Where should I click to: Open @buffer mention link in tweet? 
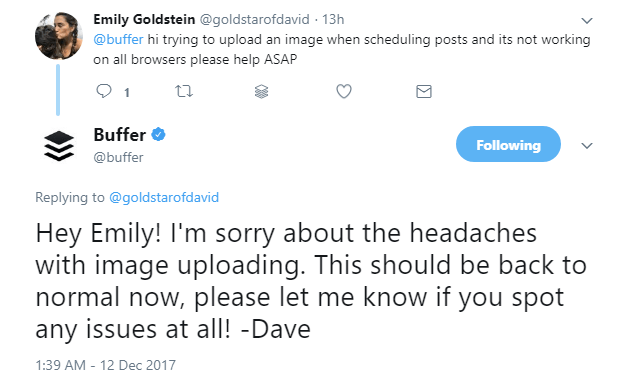coord(118,40)
